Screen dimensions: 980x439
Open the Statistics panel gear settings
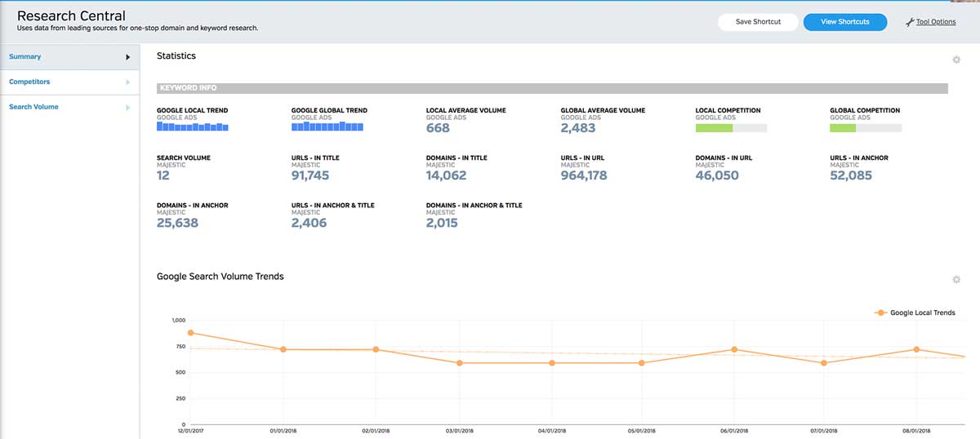pyautogui.click(x=956, y=60)
